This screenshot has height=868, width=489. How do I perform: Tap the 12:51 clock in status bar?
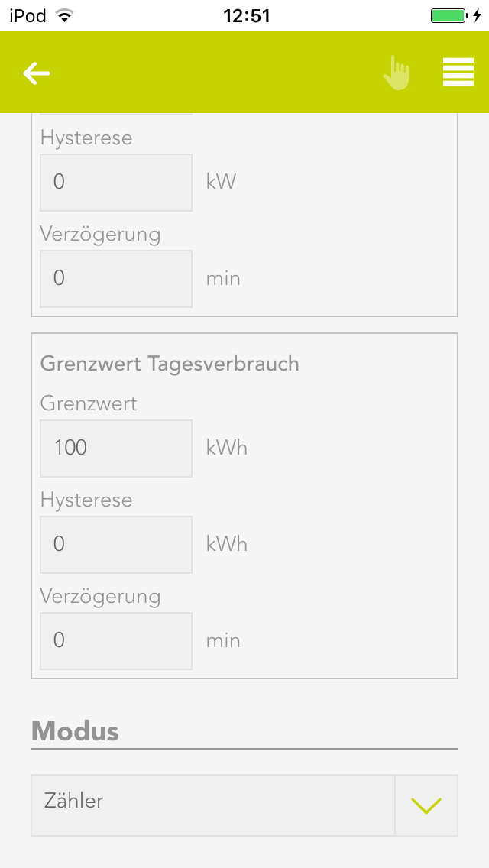246,15
